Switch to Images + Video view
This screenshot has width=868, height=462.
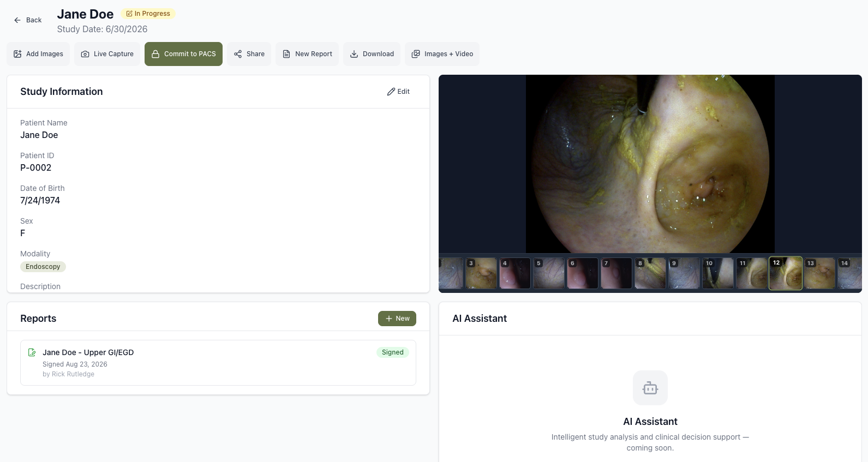[442, 54]
